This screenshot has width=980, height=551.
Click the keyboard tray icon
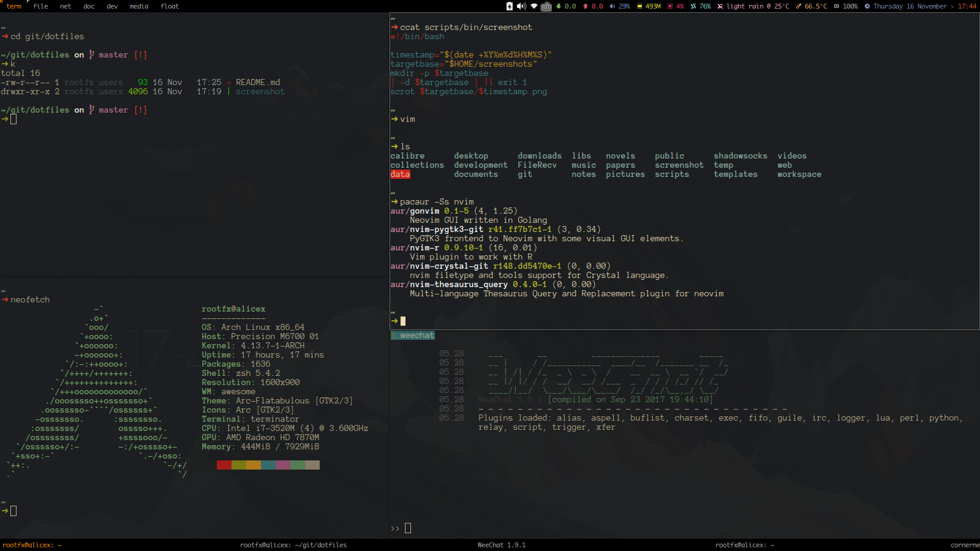click(546, 6)
